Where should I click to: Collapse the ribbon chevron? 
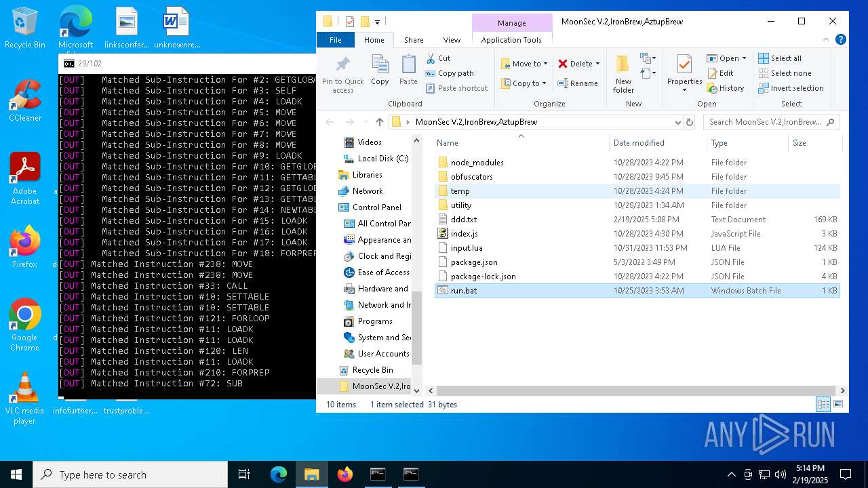tap(827, 40)
